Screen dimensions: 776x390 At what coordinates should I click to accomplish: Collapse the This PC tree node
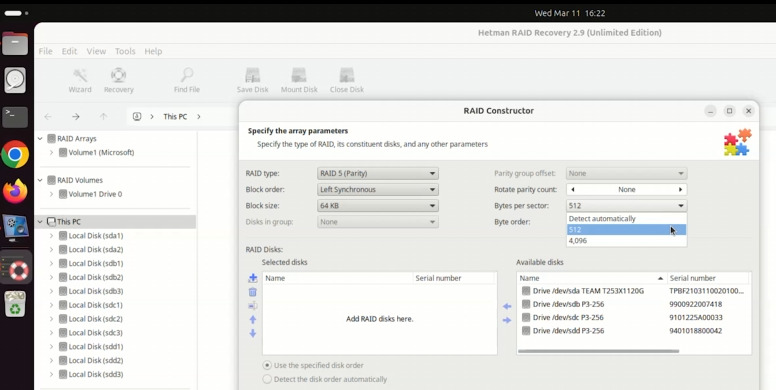[40, 222]
